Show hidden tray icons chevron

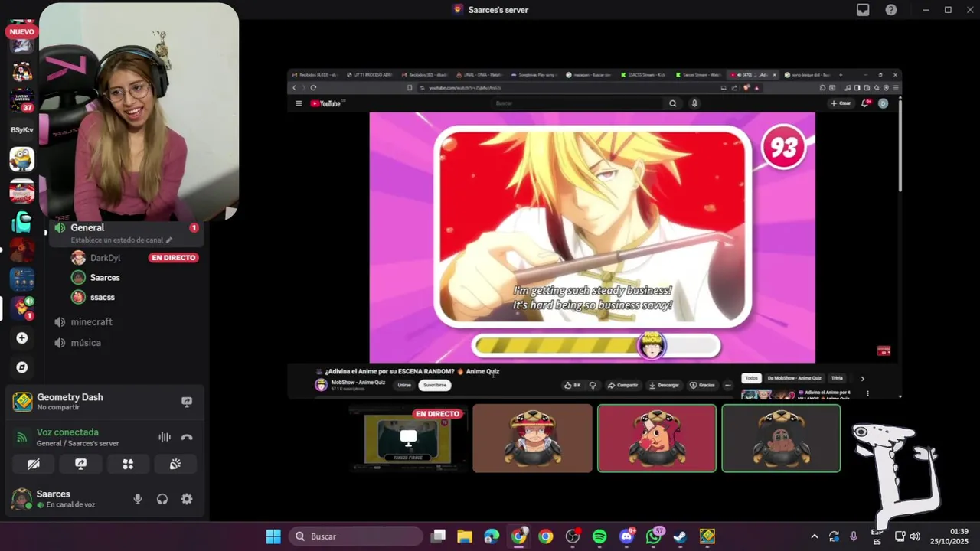[x=814, y=536]
